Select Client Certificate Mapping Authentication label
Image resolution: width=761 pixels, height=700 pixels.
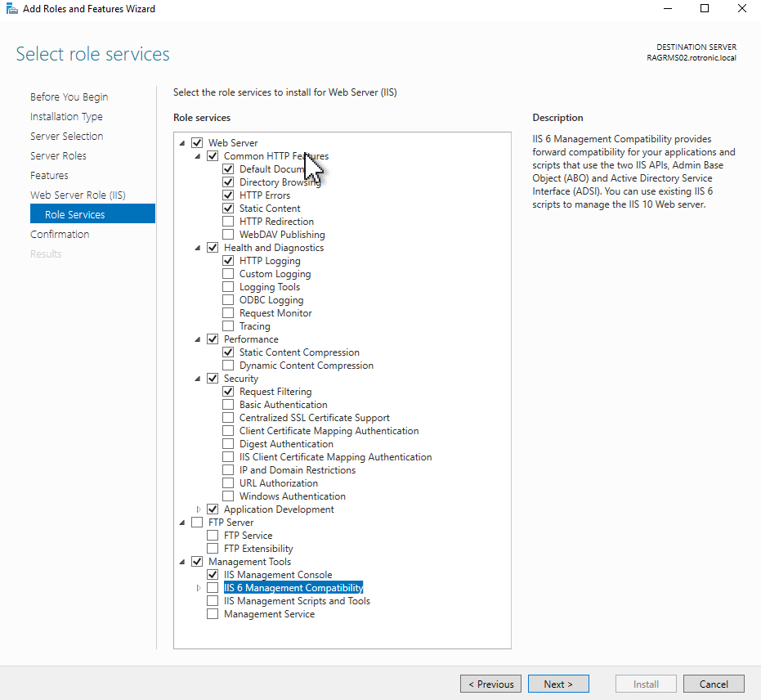[329, 431]
